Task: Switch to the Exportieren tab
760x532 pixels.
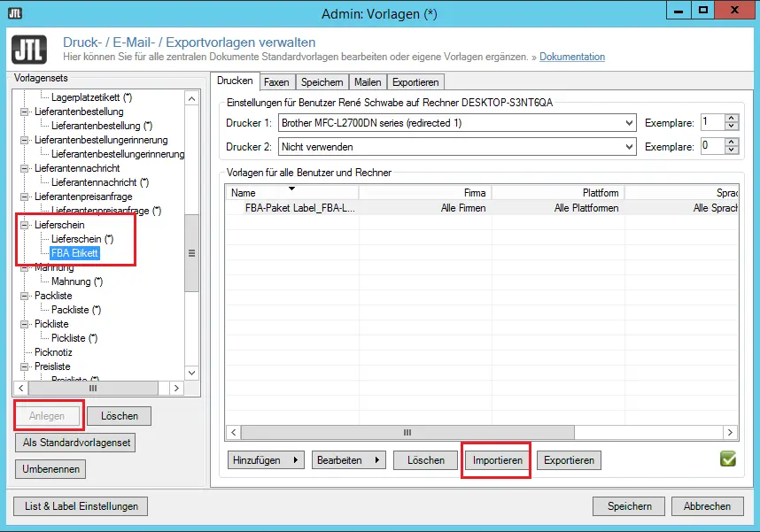Action: (415, 82)
